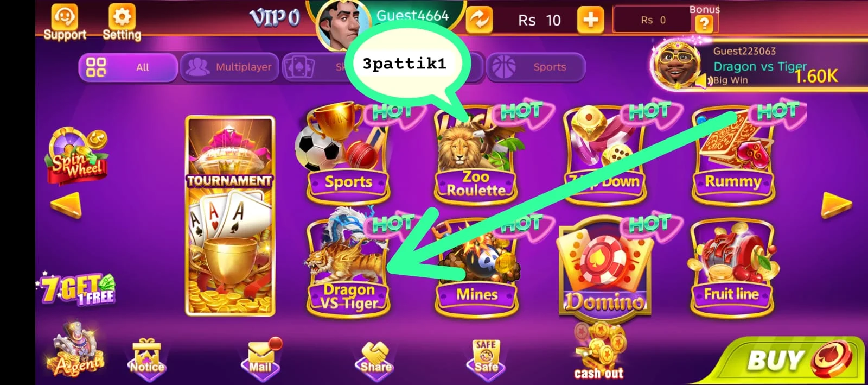Launch the Dragon VS Tiger game

[348, 264]
